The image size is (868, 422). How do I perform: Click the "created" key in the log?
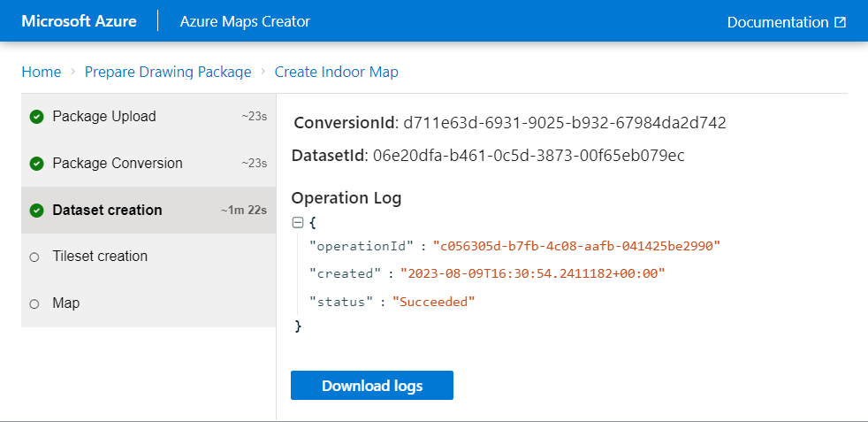point(346,273)
